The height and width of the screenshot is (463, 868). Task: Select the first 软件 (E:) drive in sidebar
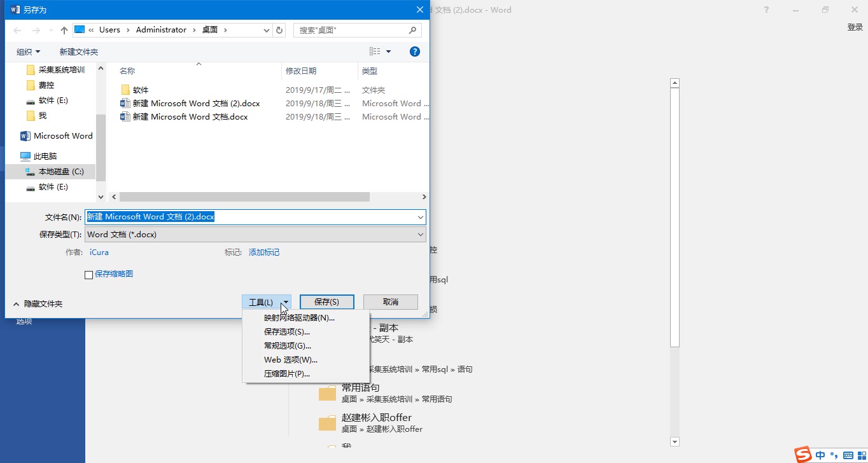[x=48, y=100]
